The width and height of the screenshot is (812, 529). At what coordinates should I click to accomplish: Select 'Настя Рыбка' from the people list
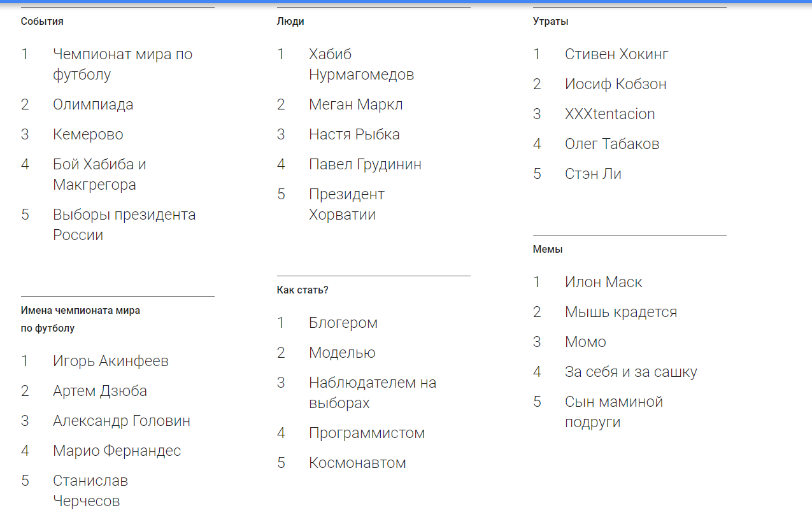tap(354, 134)
